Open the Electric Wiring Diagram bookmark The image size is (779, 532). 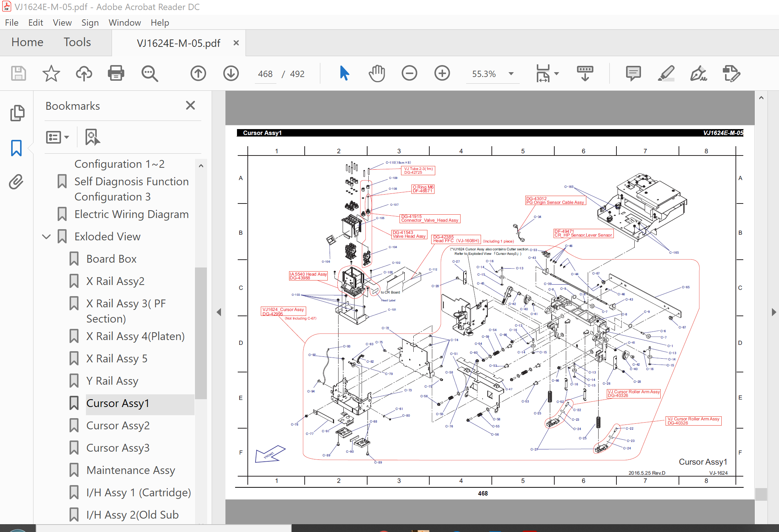(x=131, y=214)
